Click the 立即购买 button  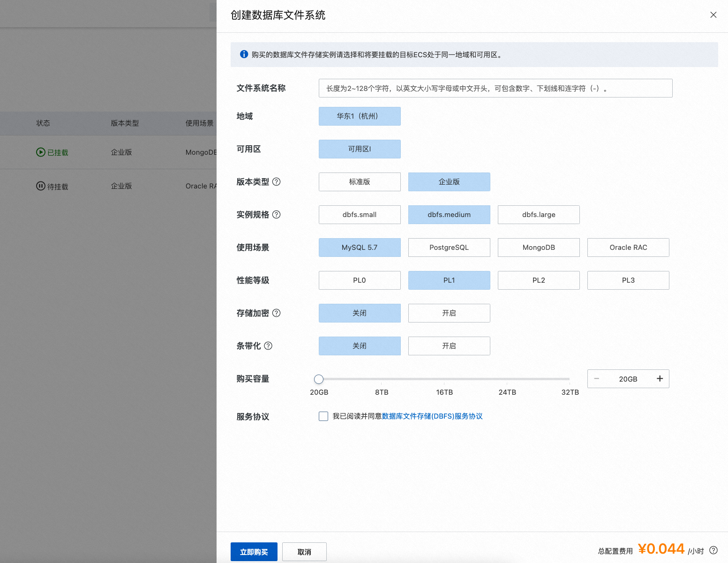pyautogui.click(x=254, y=552)
